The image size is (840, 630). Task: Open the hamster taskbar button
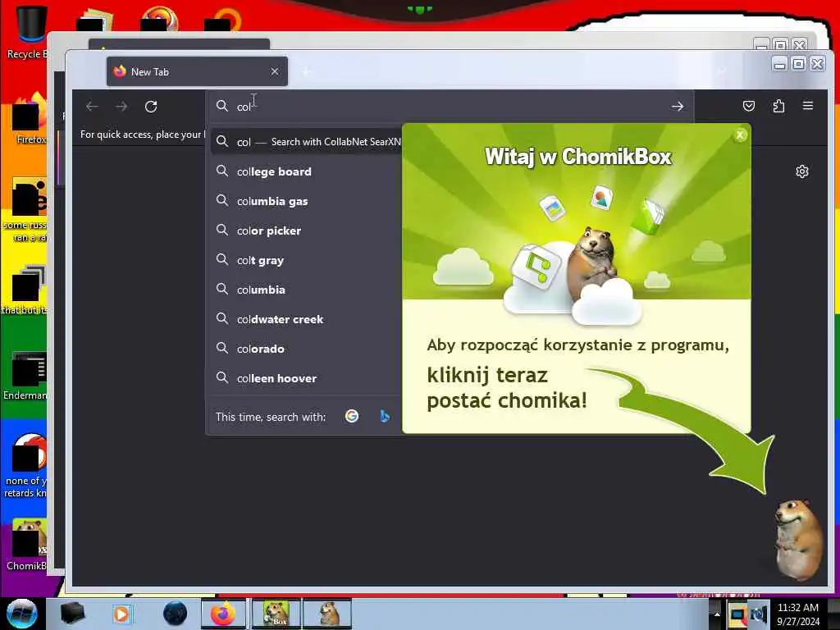coord(327,614)
